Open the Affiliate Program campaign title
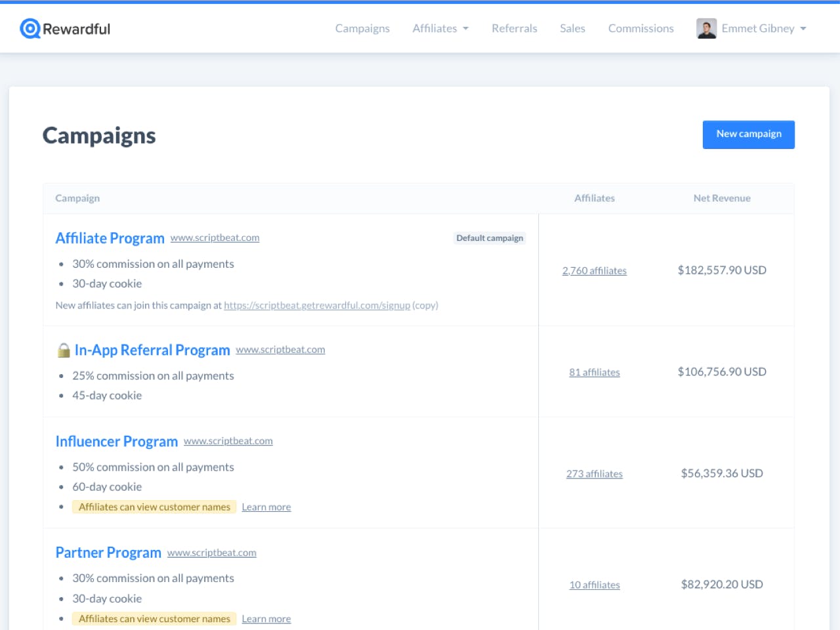Viewport: 840px width, 630px height. click(x=110, y=238)
